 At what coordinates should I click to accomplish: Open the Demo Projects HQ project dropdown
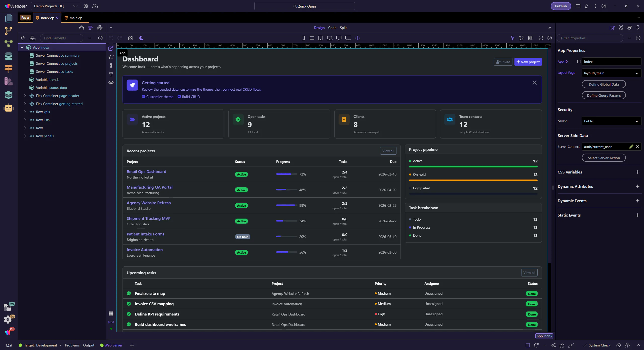coord(56,6)
